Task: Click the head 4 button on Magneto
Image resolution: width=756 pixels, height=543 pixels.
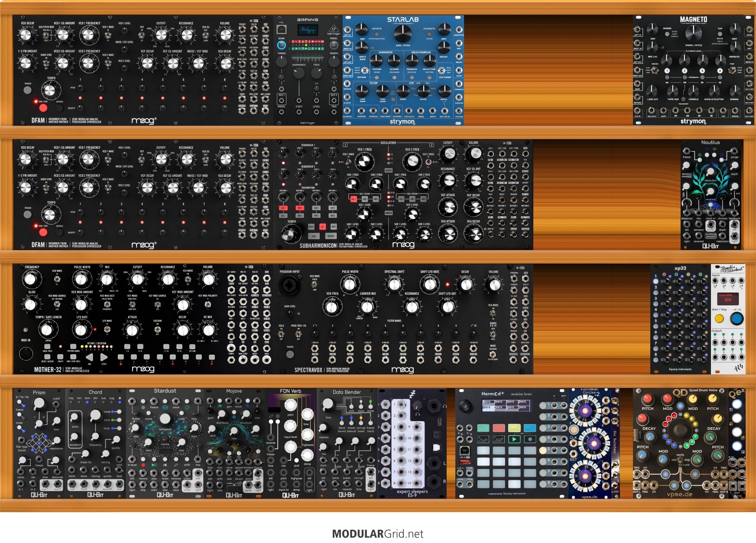Action: 720,71
